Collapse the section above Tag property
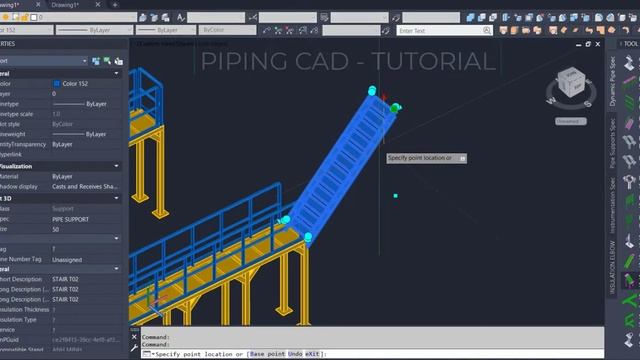The image size is (640, 360). (x=116, y=238)
